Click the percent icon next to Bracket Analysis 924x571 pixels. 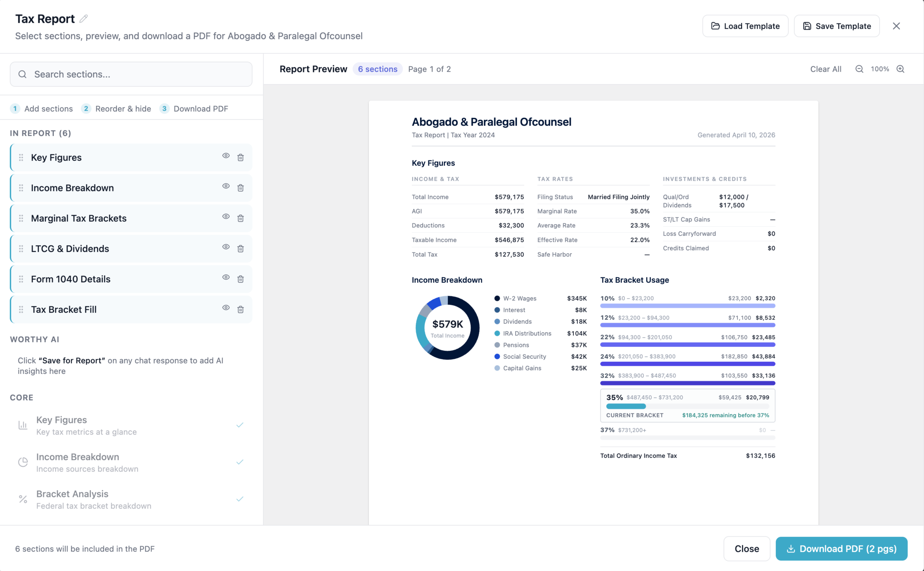pos(23,499)
